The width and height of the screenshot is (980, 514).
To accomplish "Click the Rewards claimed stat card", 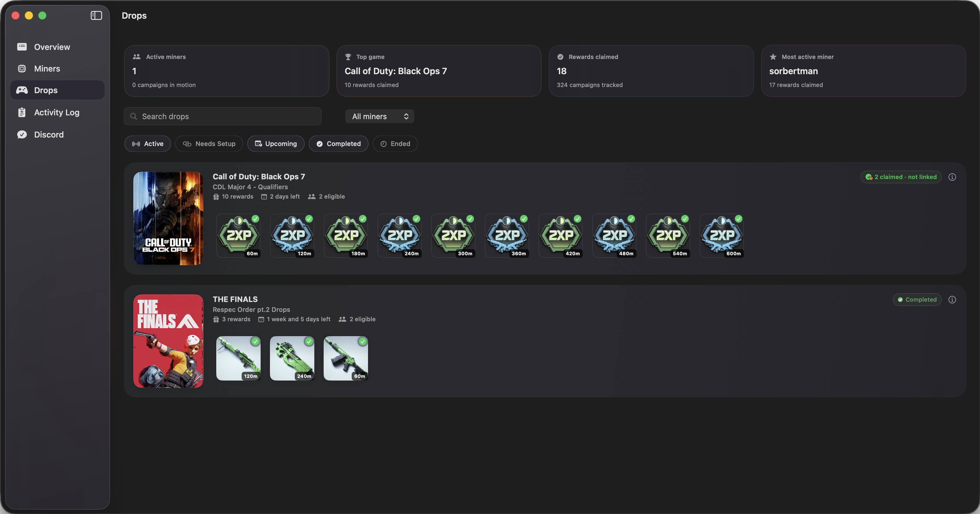I will point(651,71).
